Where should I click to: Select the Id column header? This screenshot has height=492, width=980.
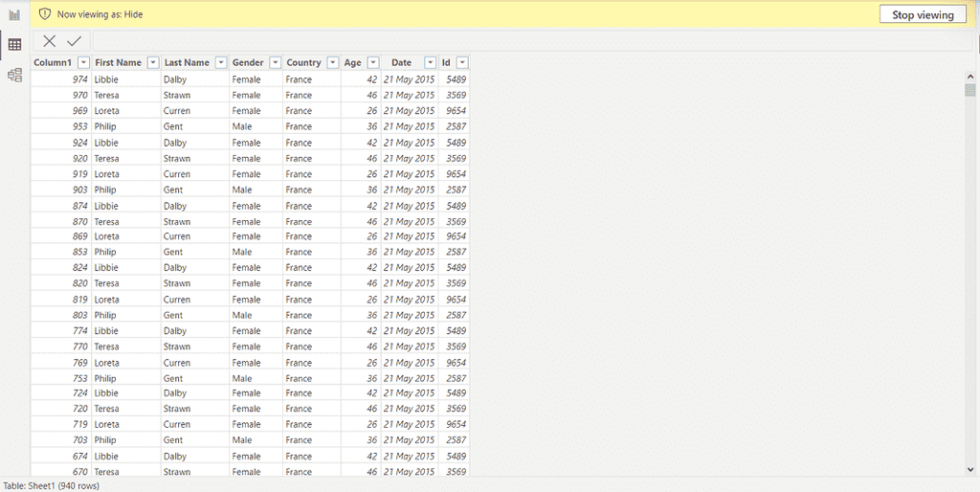pyautogui.click(x=446, y=62)
